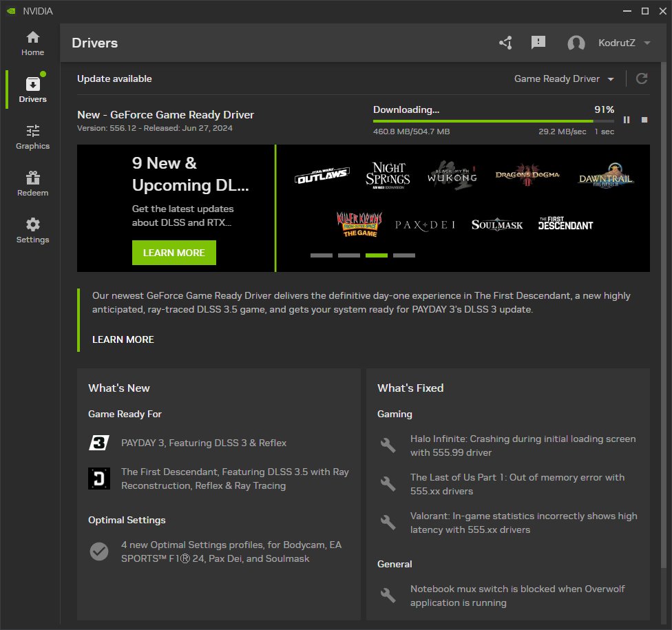
Task: Click the download progress bar
Action: tap(493, 121)
